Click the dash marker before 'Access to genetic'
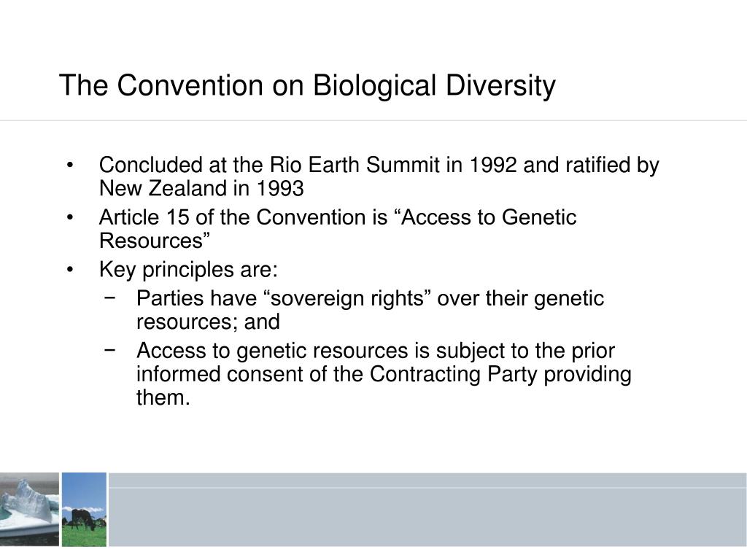The width and height of the screenshot is (747, 560). click(x=109, y=349)
